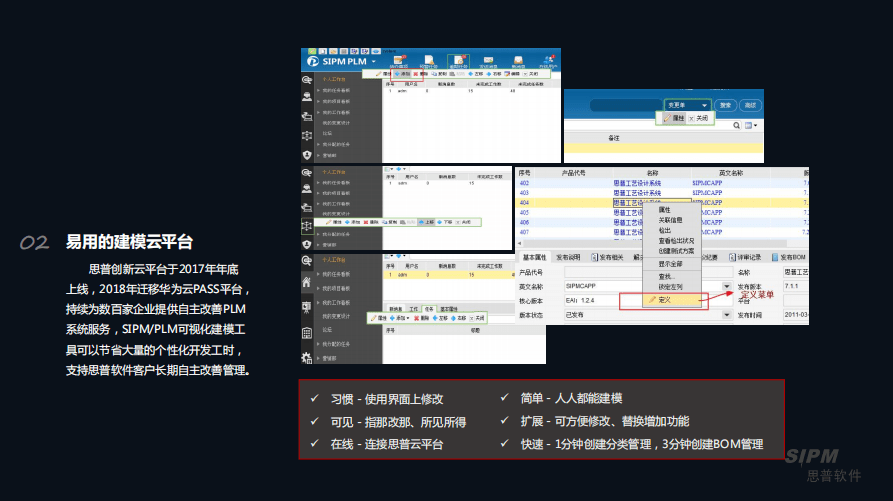Click the calendar icon with red badge in top header
The width and height of the screenshot is (893, 501).
[399, 60]
